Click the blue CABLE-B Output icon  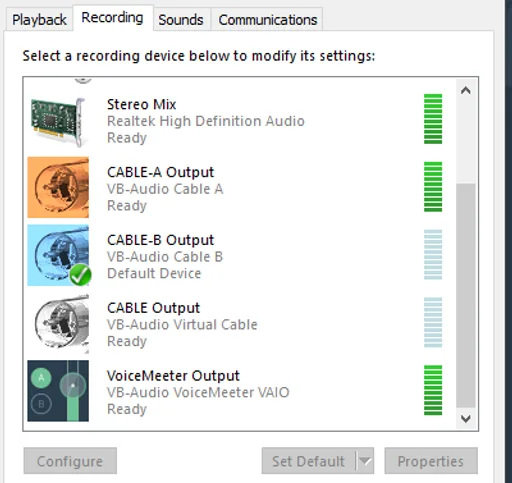(x=58, y=255)
